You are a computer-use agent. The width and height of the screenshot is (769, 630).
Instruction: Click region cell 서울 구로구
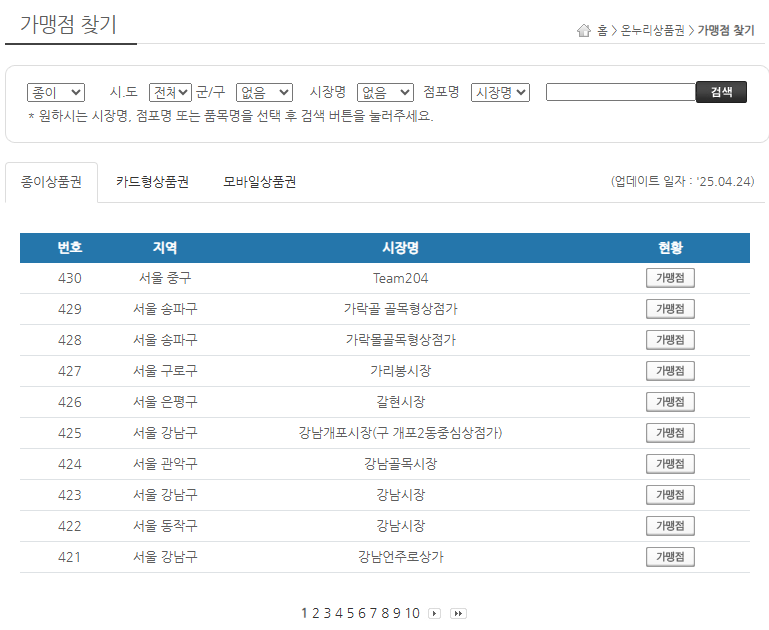coord(165,371)
